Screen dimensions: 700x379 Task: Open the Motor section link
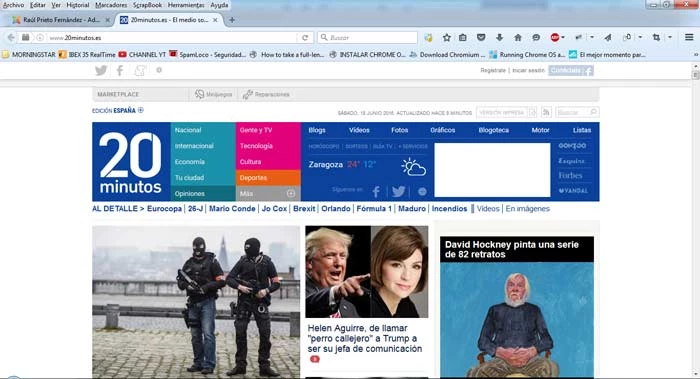[540, 130]
